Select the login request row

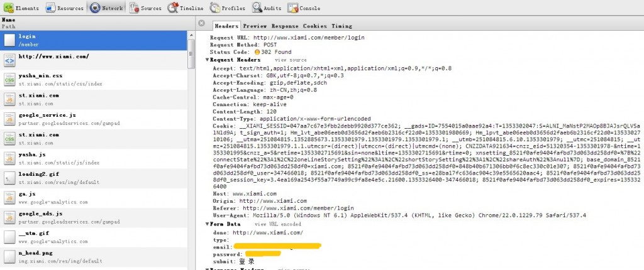click(94, 41)
